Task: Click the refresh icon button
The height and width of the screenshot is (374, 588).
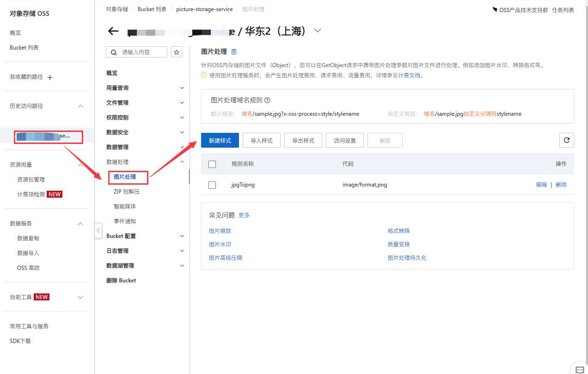Action: 566,140
